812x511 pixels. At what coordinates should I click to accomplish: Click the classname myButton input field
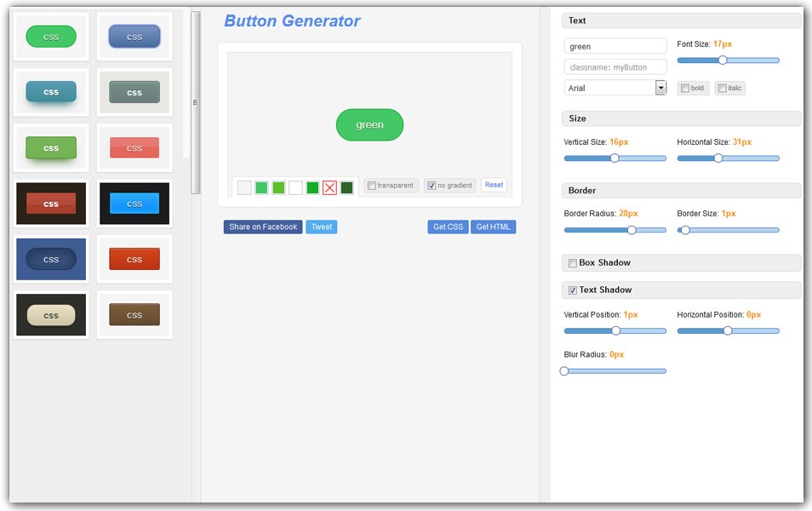(615, 66)
